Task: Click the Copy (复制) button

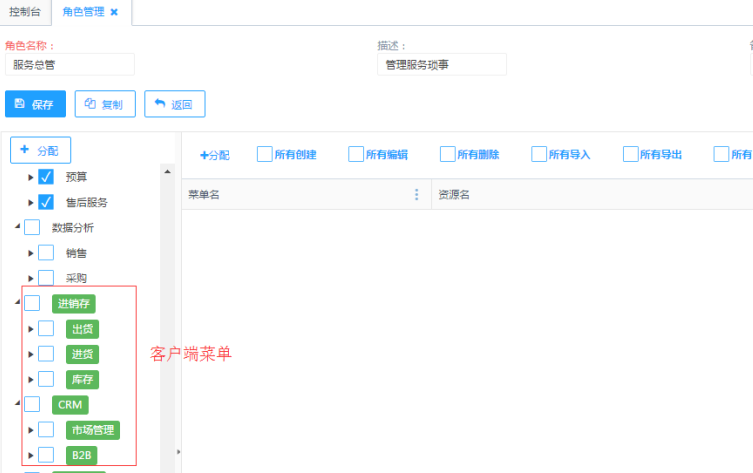Action: pyautogui.click(x=105, y=104)
